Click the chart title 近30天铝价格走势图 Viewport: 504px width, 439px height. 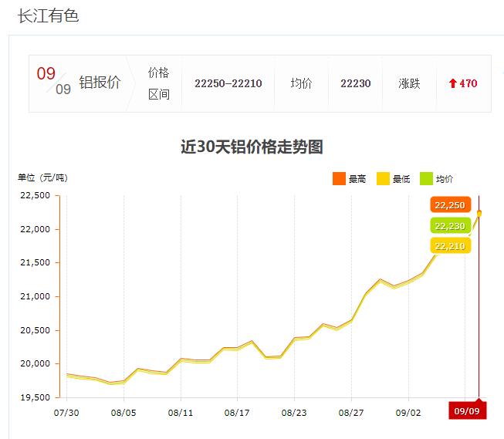pyautogui.click(x=252, y=147)
